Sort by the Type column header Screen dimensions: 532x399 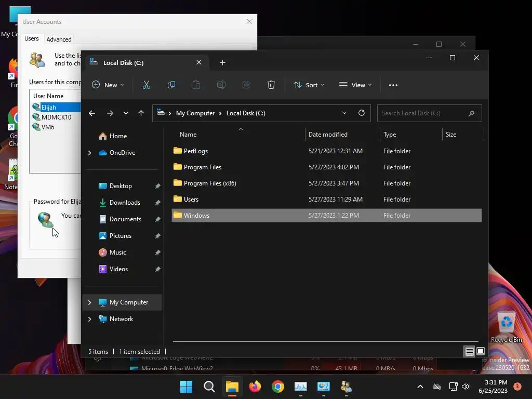pyautogui.click(x=411, y=135)
